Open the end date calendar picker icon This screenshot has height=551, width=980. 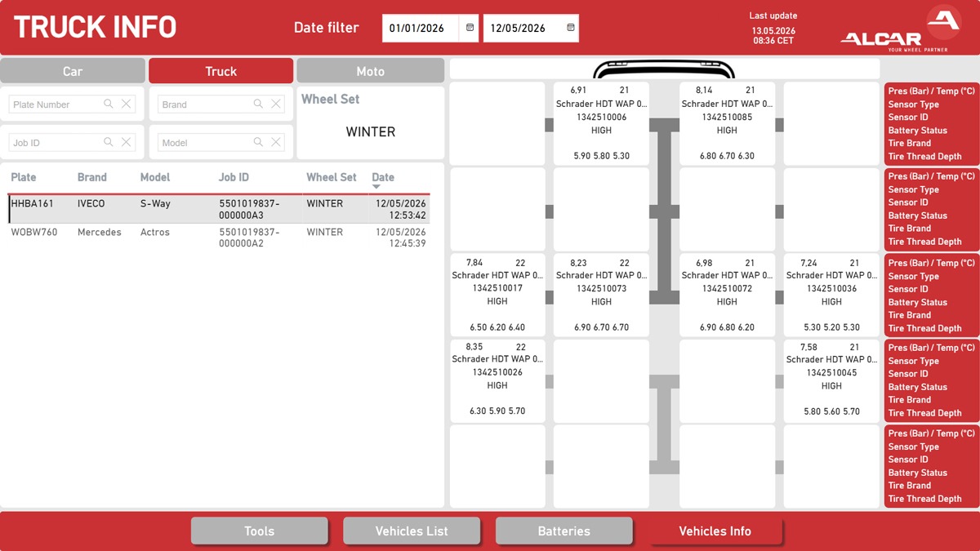click(x=571, y=28)
